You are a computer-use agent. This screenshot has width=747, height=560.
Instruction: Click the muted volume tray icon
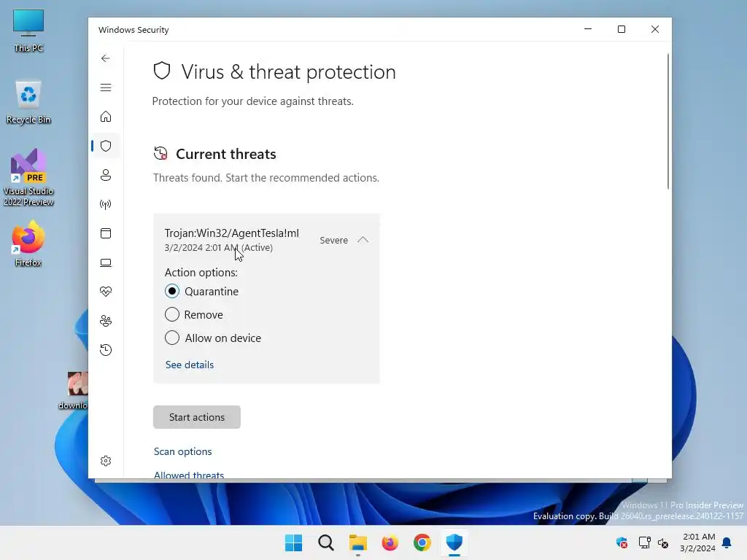click(x=663, y=542)
